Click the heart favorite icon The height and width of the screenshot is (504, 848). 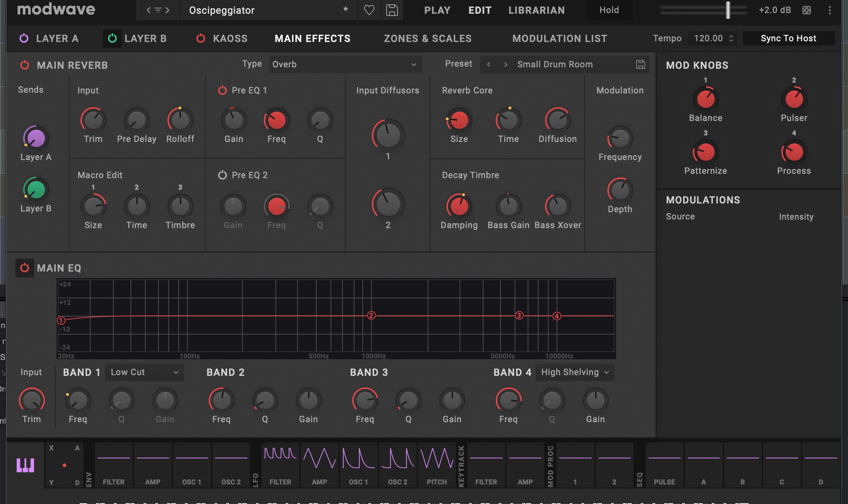point(369,10)
